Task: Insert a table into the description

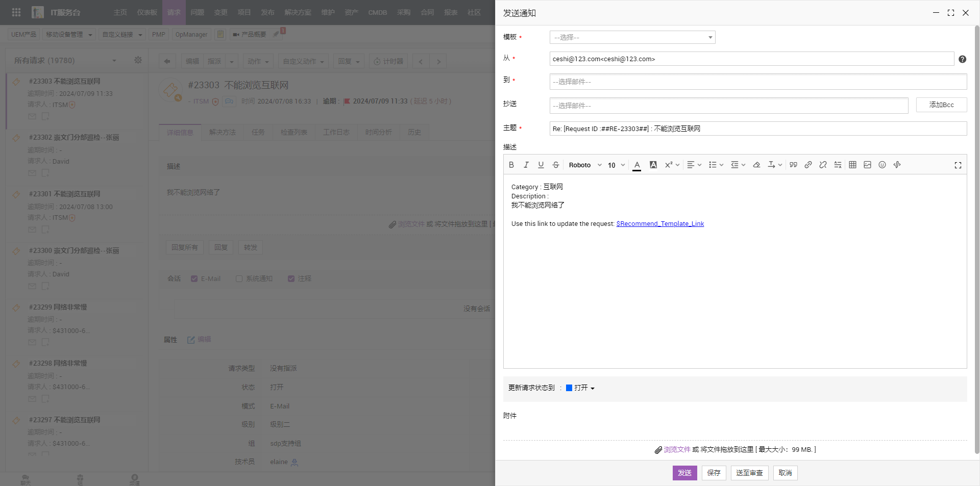Action: click(852, 165)
